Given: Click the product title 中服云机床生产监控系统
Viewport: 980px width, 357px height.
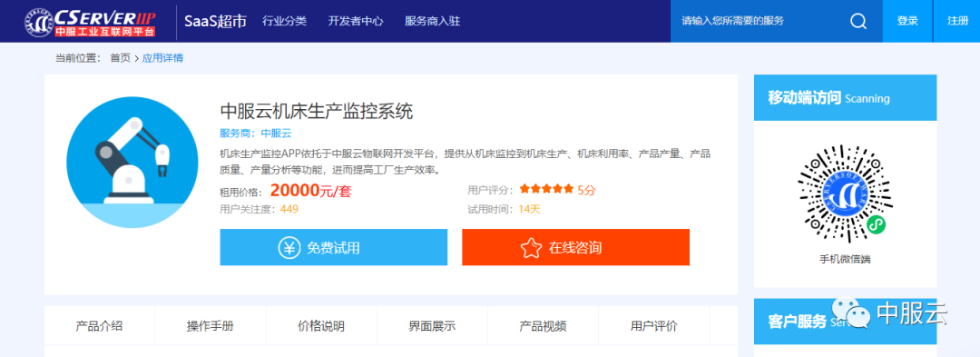Looking at the screenshot, I should point(317,112).
